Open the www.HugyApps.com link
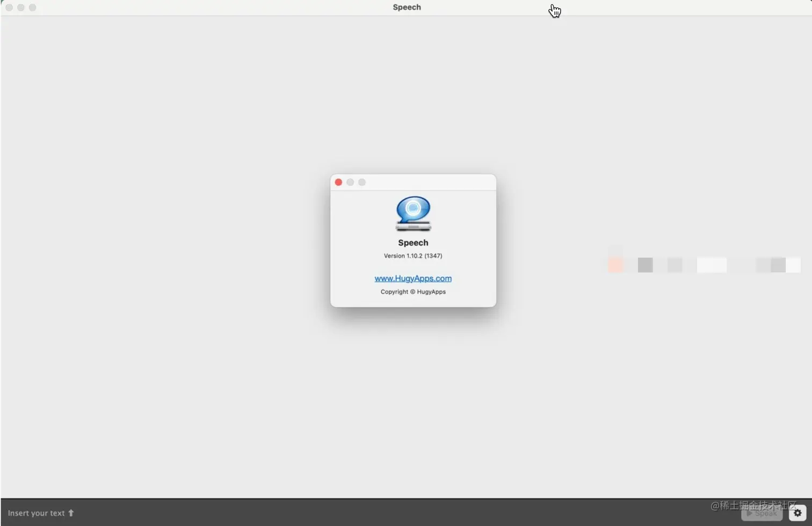 (x=413, y=278)
